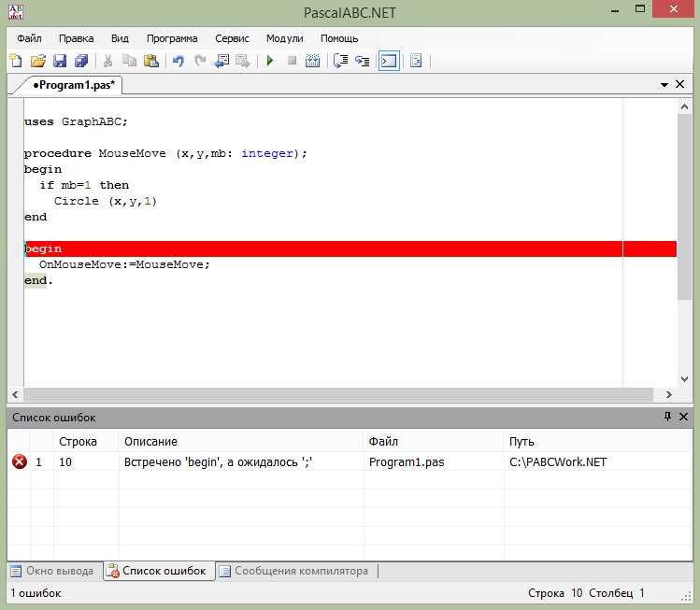Save all files icon
Image resolution: width=700 pixels, height=610 pixels.
[x=81, y=61]
